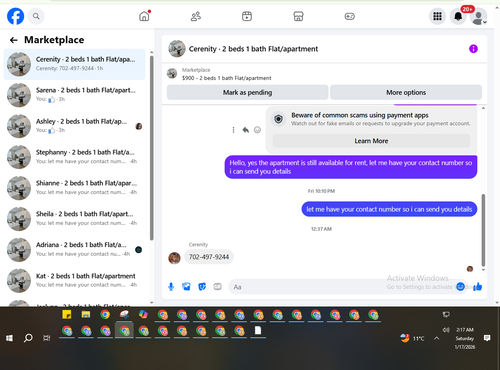Send a thumbs up like
The height and width of the screenshot is (370, 500).
(478, 286)
